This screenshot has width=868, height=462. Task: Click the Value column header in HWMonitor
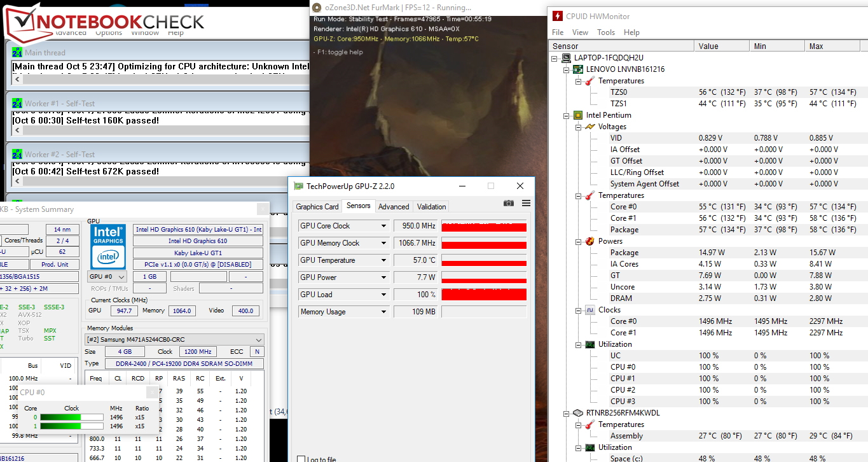722,46
